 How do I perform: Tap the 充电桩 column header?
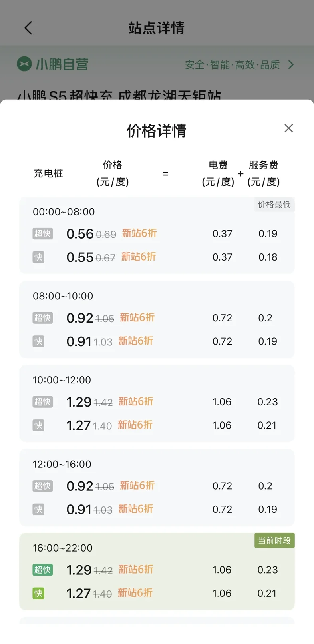pos(48,173)
